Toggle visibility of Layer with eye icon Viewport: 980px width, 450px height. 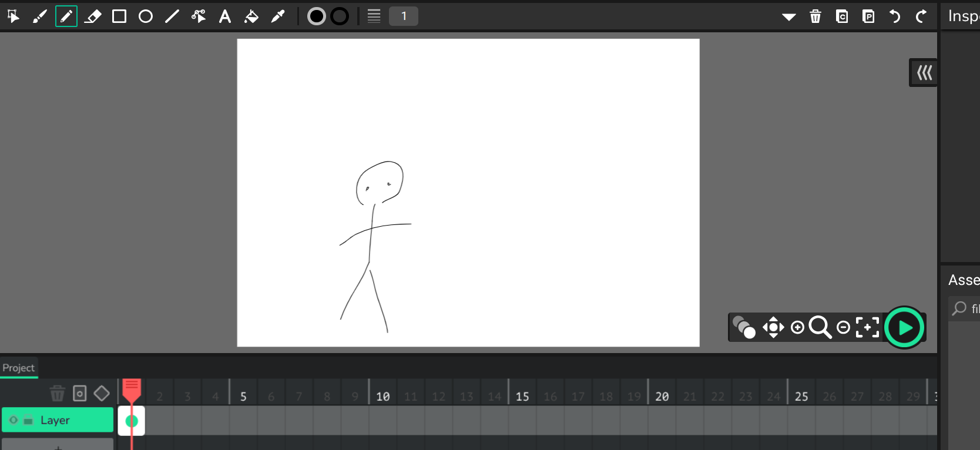[14, 420]
